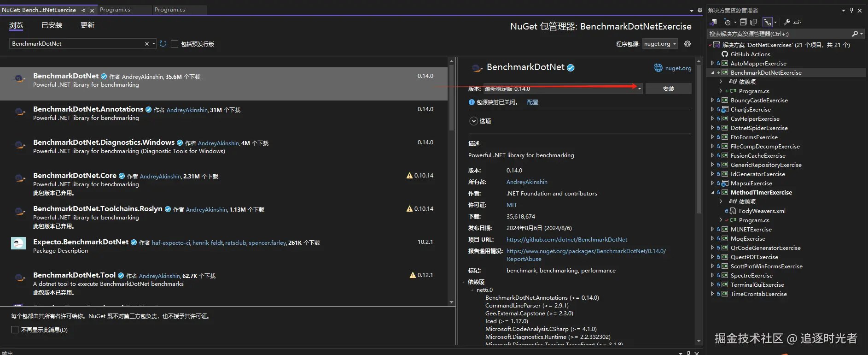Click the Configure (配置) link

533,102
